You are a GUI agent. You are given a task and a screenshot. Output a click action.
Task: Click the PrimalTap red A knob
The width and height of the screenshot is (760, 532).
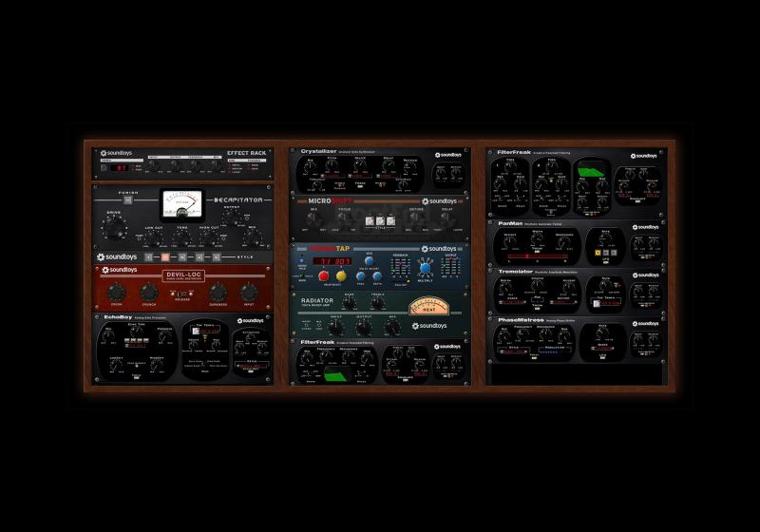click(x=323, y=276)
